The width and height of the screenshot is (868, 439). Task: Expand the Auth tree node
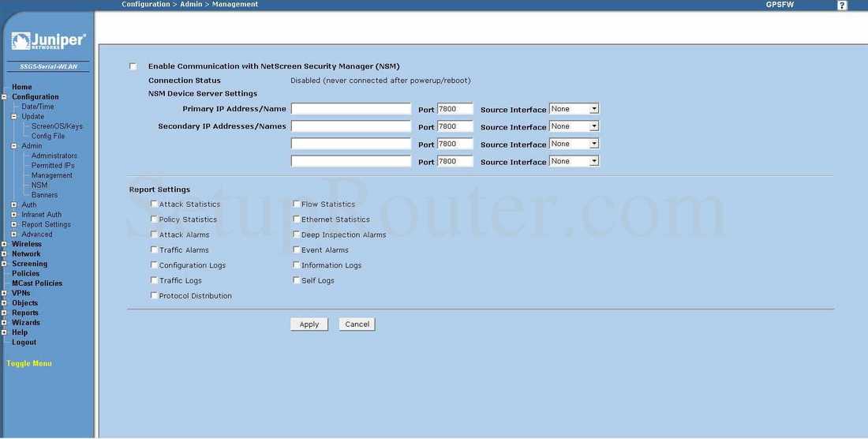tap(14, 204)
